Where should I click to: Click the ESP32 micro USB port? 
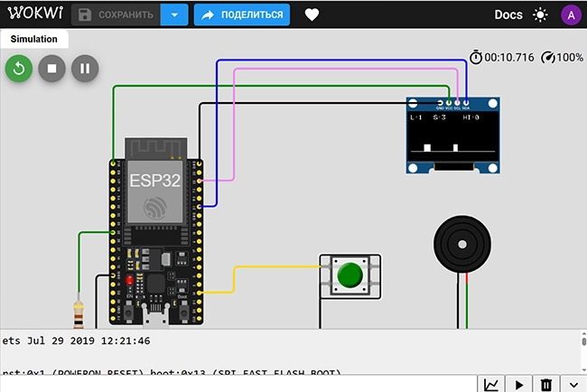pyautogui.click(x=155, y=318)
